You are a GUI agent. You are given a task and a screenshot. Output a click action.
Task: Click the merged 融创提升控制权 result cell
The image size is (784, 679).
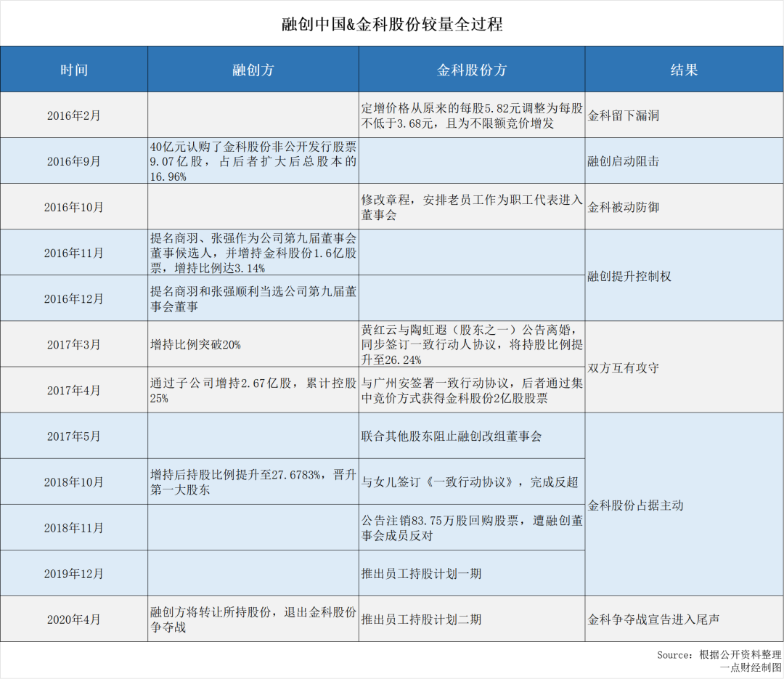click(x=629, y=276)
